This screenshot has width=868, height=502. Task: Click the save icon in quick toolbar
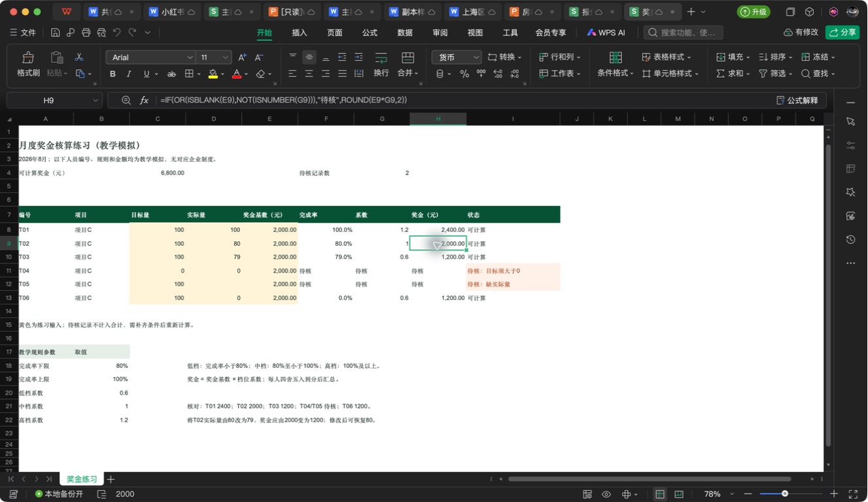point(55,33)
